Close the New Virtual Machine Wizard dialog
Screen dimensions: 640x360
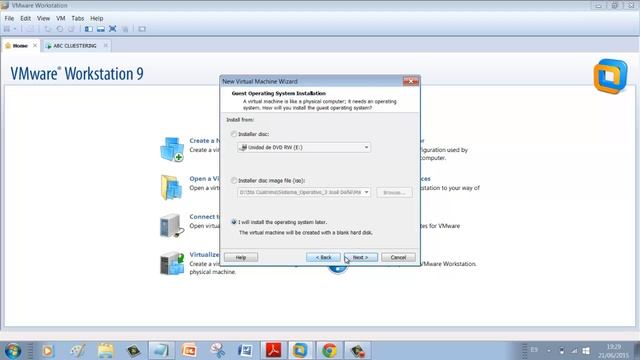tap(411, 81)
